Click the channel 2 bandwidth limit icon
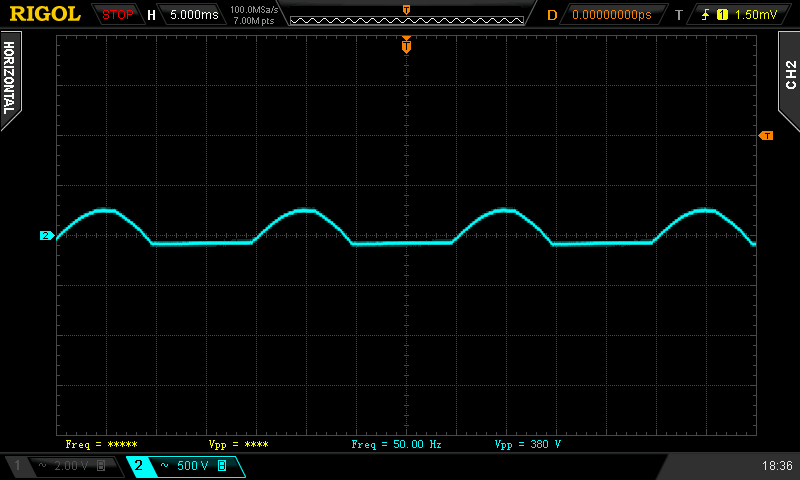 (x=222, y=466)
